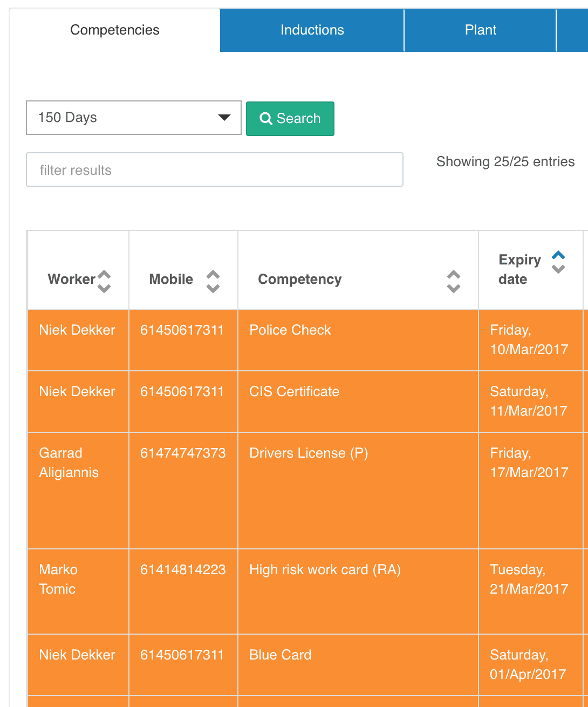Click High risk work card (RA) entry
This screenshot has height=707, width=588.
coord(358,592)
